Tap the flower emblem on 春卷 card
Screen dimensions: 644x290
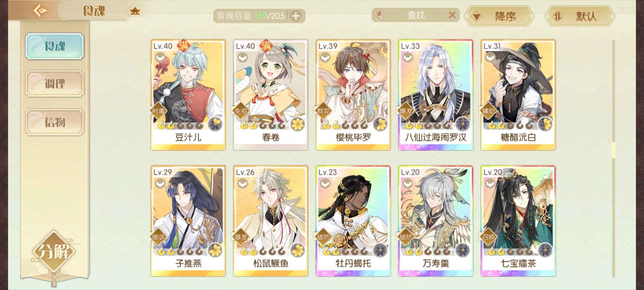[298, 124]
